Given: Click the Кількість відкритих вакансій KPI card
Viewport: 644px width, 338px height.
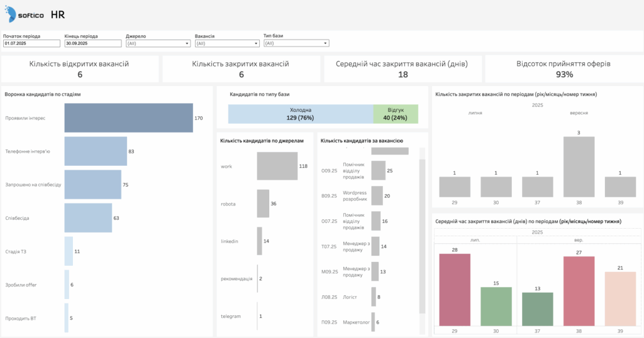Looking at the screenshot, I should tap(80, 69).
